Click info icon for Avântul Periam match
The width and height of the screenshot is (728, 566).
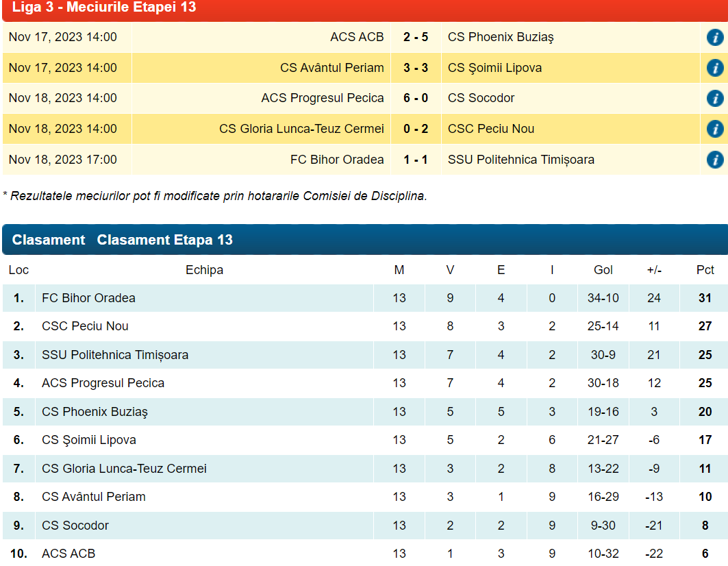[x=714, y=68]
